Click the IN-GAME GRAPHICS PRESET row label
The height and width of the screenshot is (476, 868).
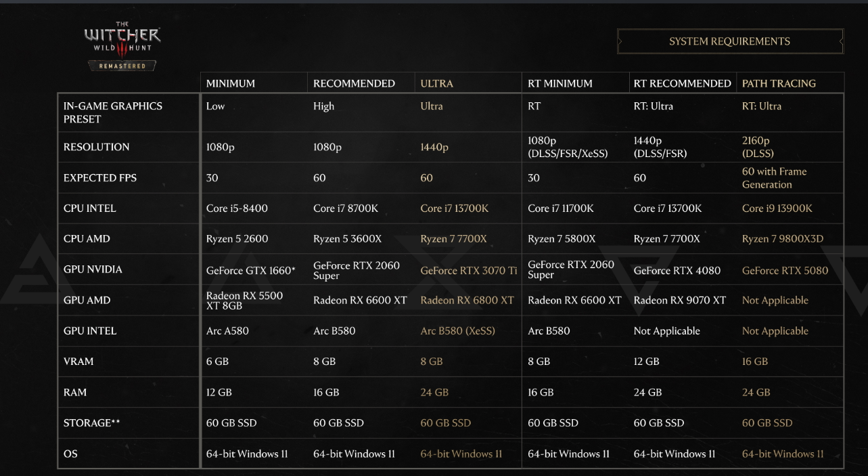pos(113,112)
